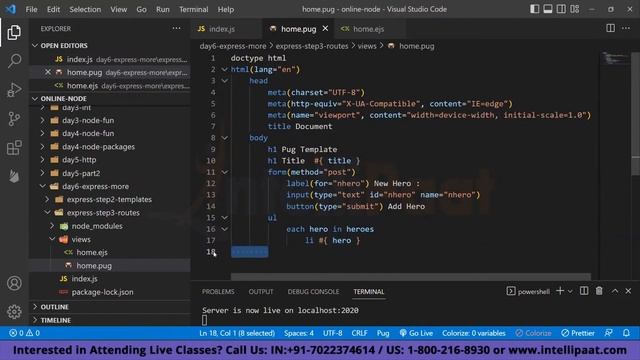Viewport: 640px width, 360px height.
Task: Open editor more actions ellipsis
Action: (x=626, y=28)
